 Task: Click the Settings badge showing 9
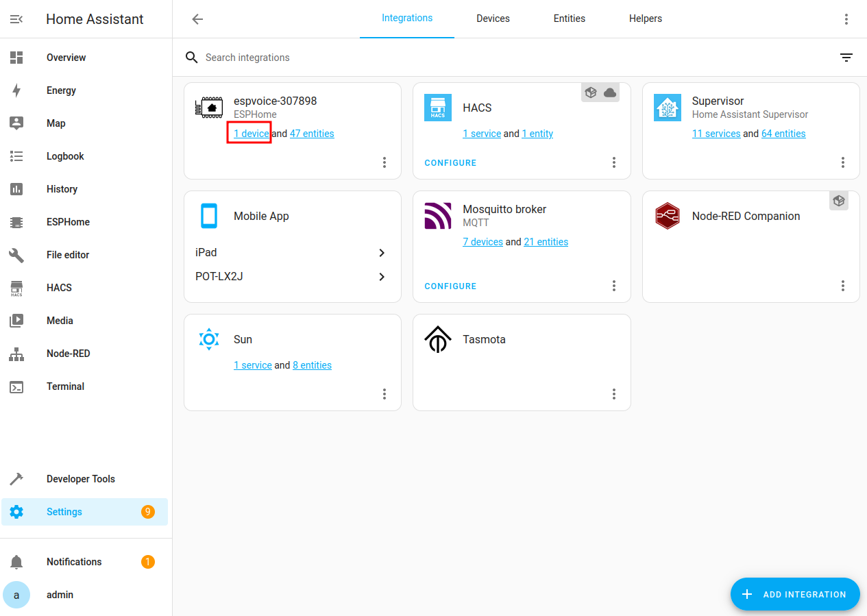pyautogui.click(x=148, y=512)
